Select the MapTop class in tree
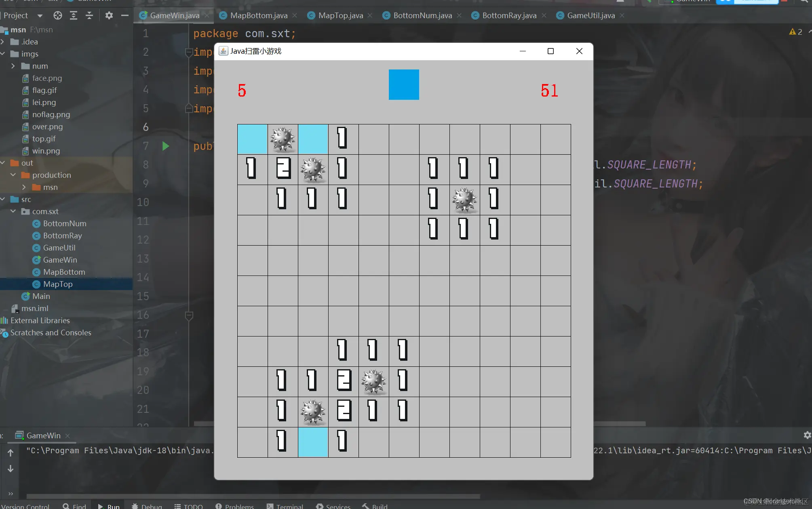The image size is (812, 509). click(58, 284)
